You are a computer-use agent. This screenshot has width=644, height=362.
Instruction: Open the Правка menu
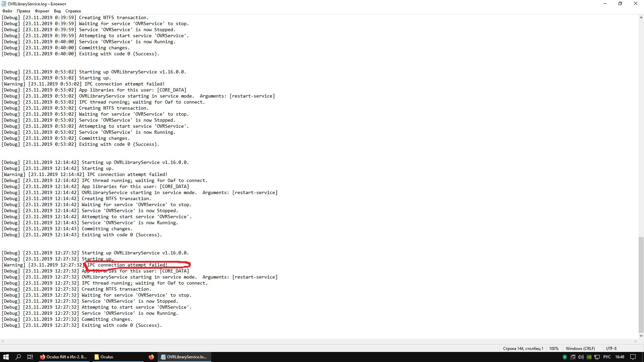23,11
